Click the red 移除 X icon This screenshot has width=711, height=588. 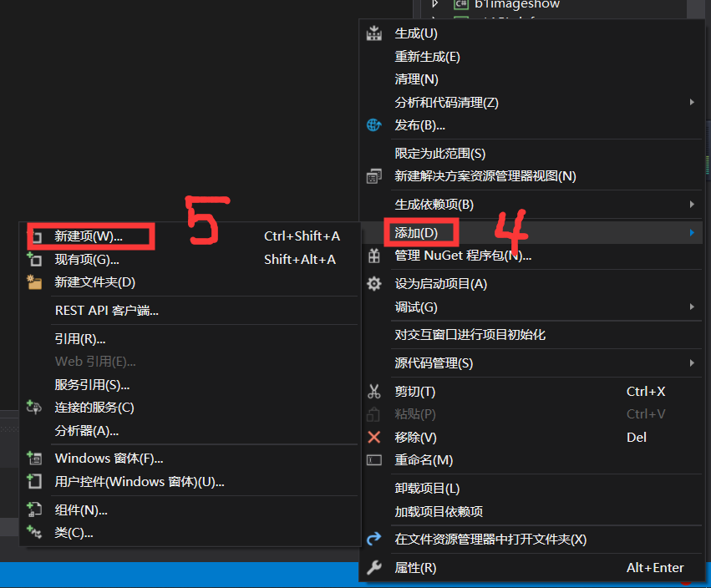(373, 437)
